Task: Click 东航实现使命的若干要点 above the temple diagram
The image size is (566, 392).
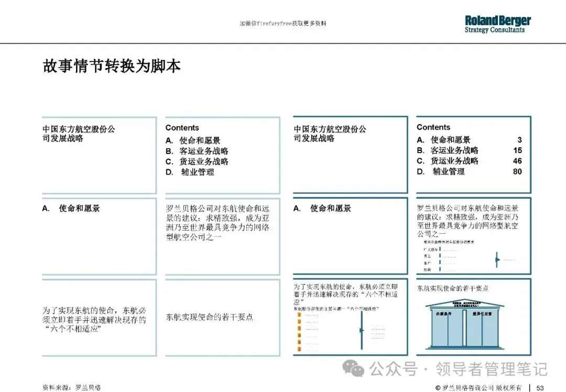Action: (x=453, y=288)
